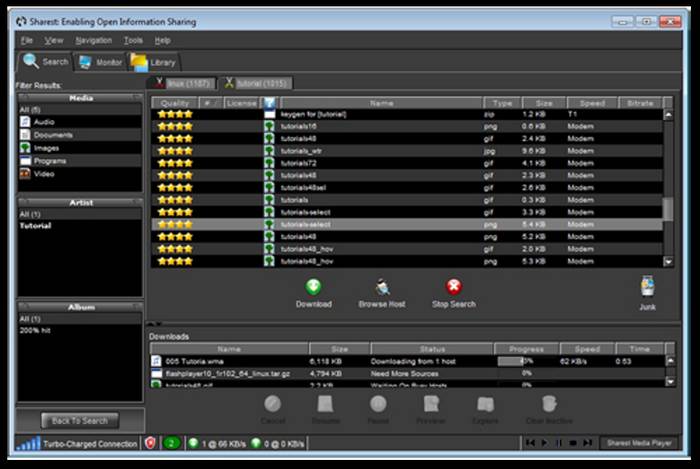Skip to next track in the media player
The width and height of the screenshot is (700, 469).
coord(588,443)
